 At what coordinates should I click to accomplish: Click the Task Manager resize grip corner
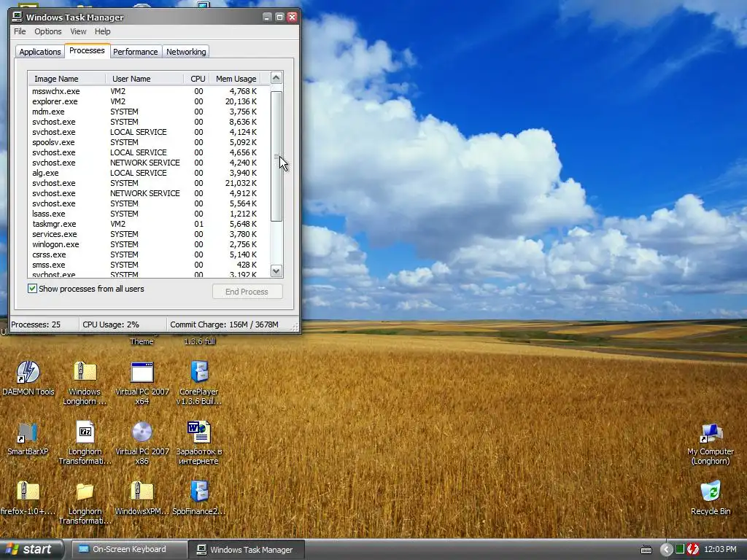click(x=295, y=327)
